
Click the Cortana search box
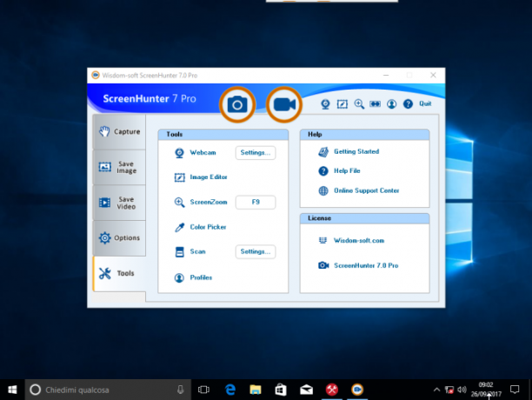point(108,390)
